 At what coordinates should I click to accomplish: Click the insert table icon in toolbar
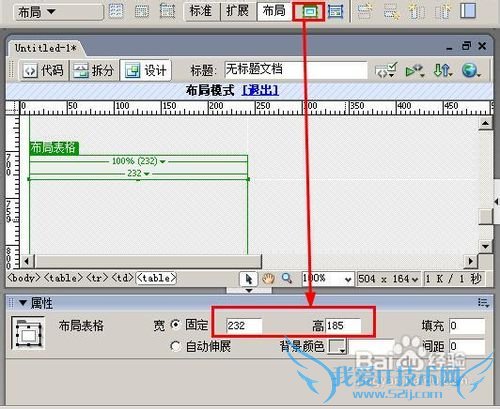[x=116, y=11]
